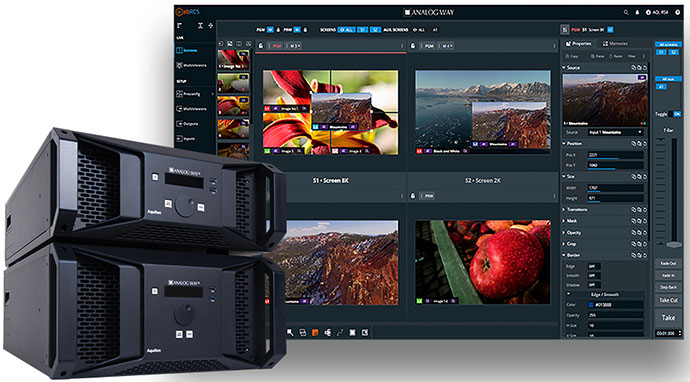Click the copy icon in the Source section header

[x=634, y=68]
